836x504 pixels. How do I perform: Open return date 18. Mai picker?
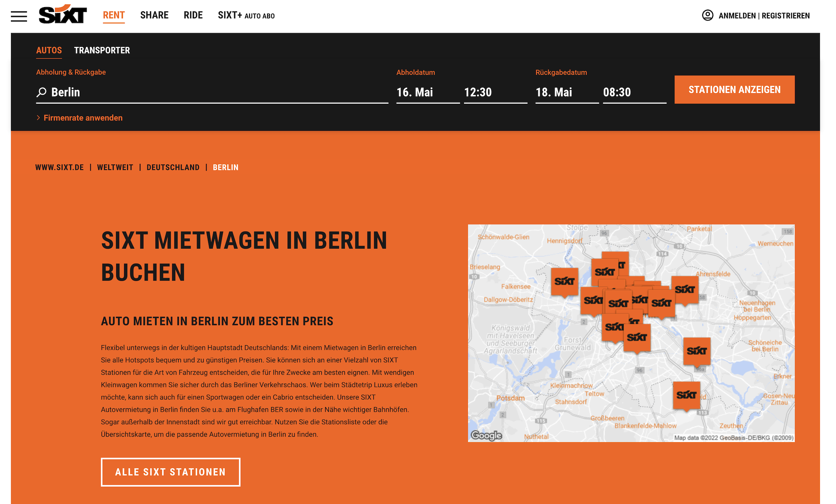click(x=567, y=92)
